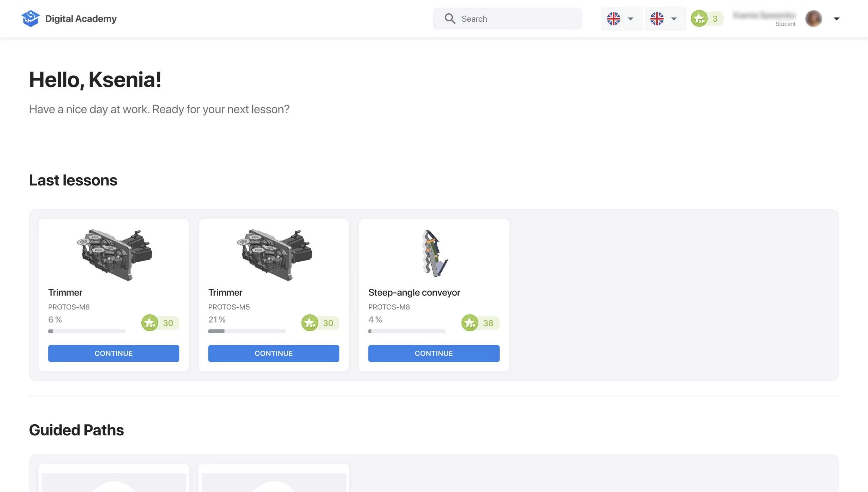868x492 pixels.
Task: Click the second UK flag icon
Action: pyautogui.click(x=657, y=19)
